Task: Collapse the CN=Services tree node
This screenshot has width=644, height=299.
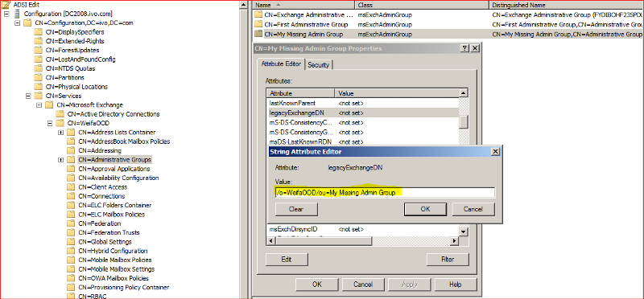Action: tap(28, 96)
